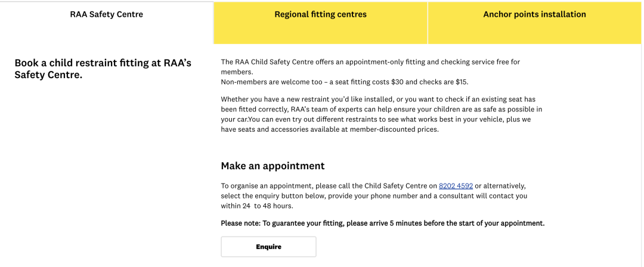The height and width of the screenshot is (267, 644).
Task: Click the Enquire button
Action: pyautogui.click(x=268, y=247)
